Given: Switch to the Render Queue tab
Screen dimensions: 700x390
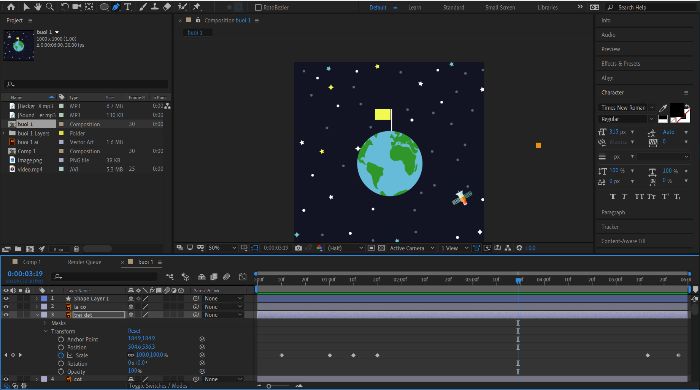Looking at the screenshot, I should [x=84, y=262].
